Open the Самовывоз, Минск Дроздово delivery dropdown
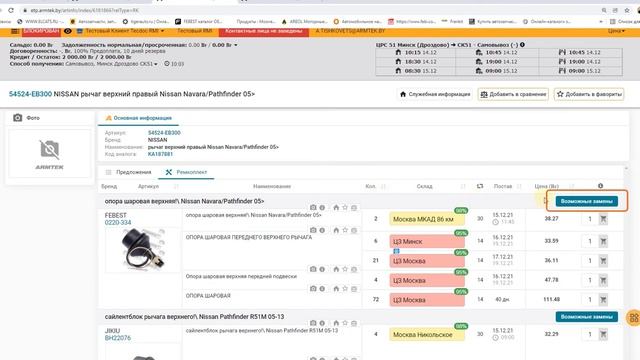This screenshot has width=640, height=360. point(111,64)
